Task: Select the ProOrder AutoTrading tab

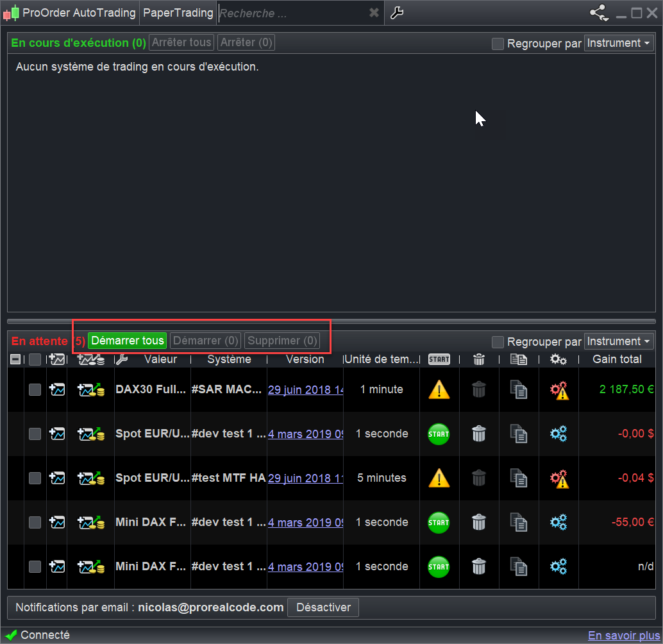Action: pos(70,13)
